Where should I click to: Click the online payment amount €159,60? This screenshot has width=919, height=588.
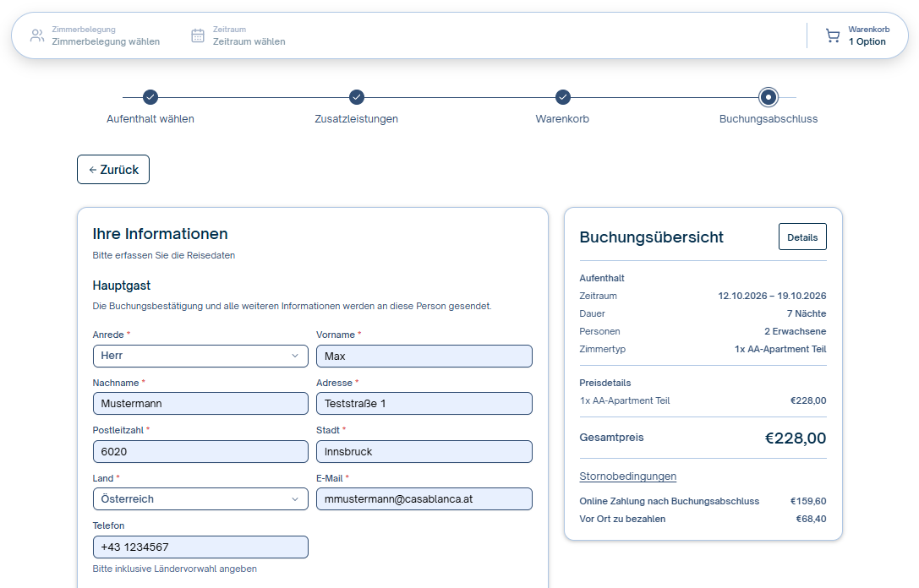click(x=808, y=501)
